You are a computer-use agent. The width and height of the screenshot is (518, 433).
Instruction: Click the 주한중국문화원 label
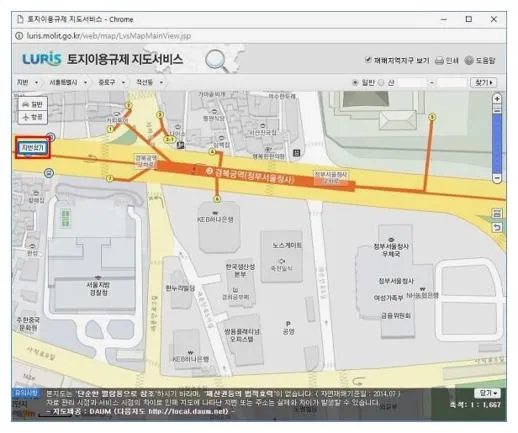(x=28, y=324)
